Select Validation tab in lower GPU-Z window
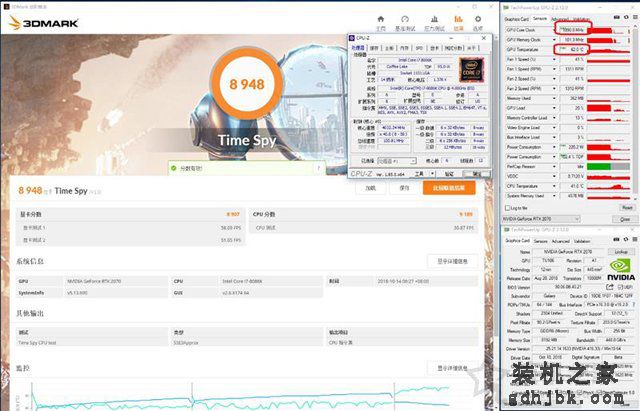The height and width of the screenshot is (411, 640). (x=582, y=241)
